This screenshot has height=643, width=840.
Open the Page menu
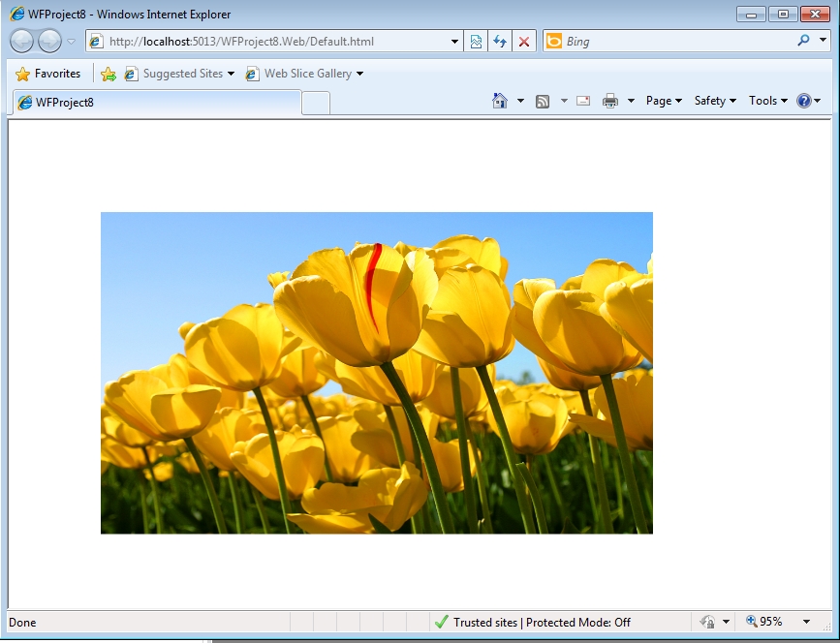(x=664, y=101)
